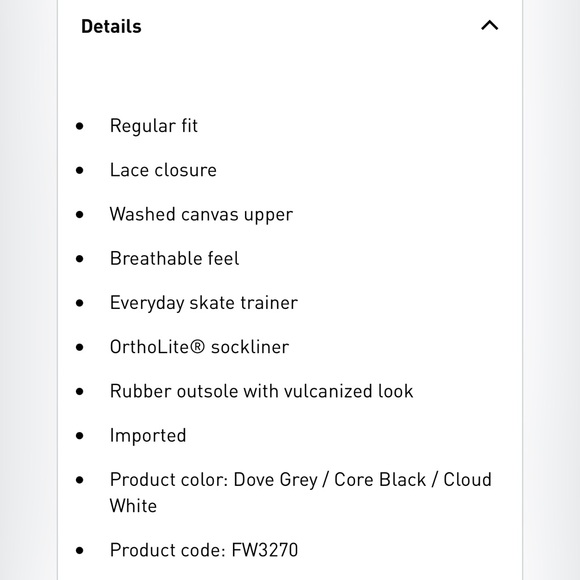Click the bullet beside Breathable feel
Viewport: 580px width, 580px height.
pyautogui.click(x=80, y=259)
